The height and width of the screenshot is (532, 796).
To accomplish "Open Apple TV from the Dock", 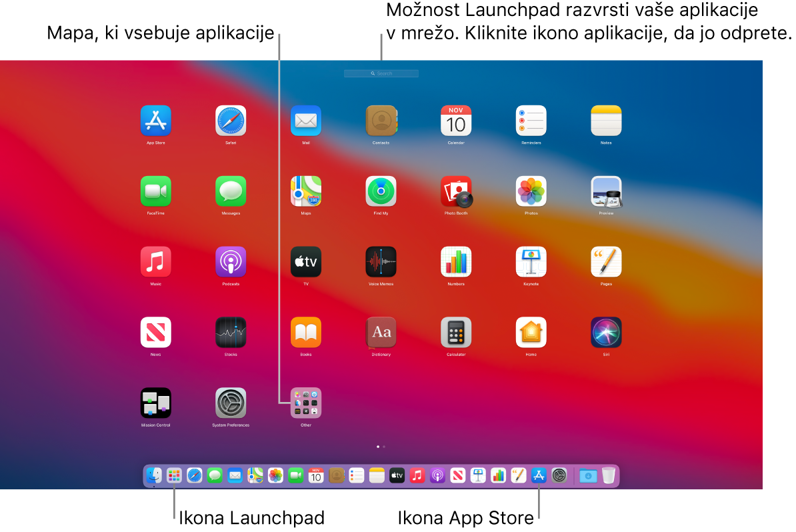I will coord(397,475).
